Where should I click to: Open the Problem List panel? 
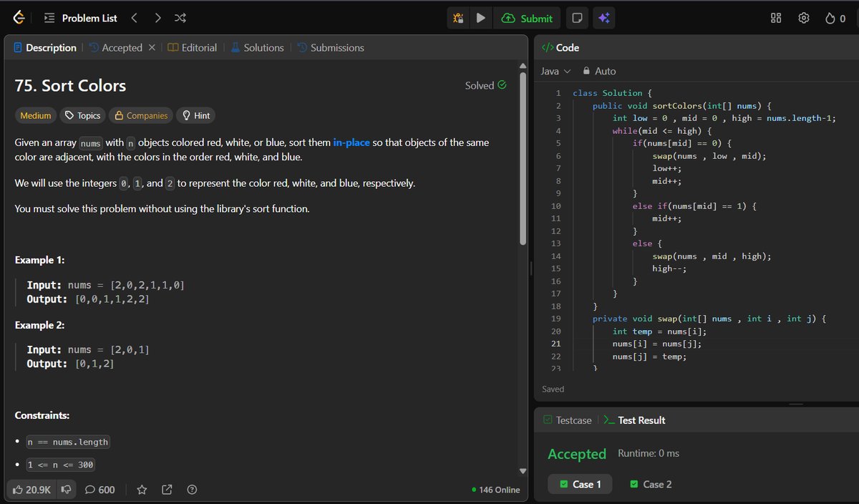(x=81, y=18)
